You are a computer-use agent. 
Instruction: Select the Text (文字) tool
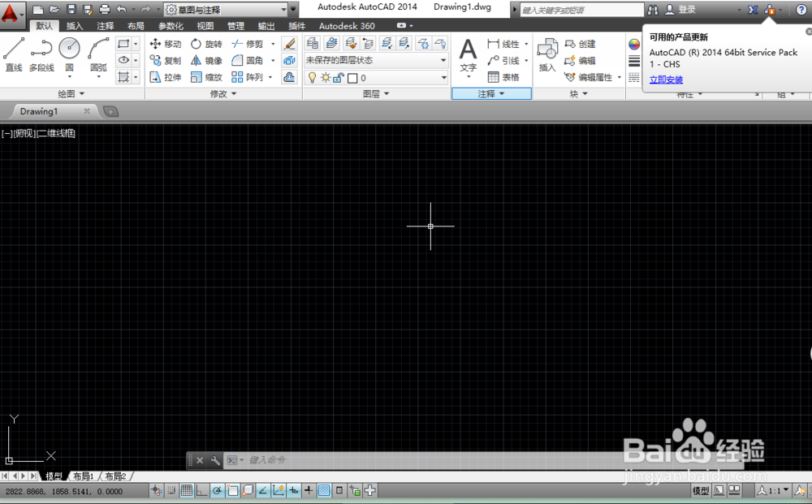tap(469, 56)
